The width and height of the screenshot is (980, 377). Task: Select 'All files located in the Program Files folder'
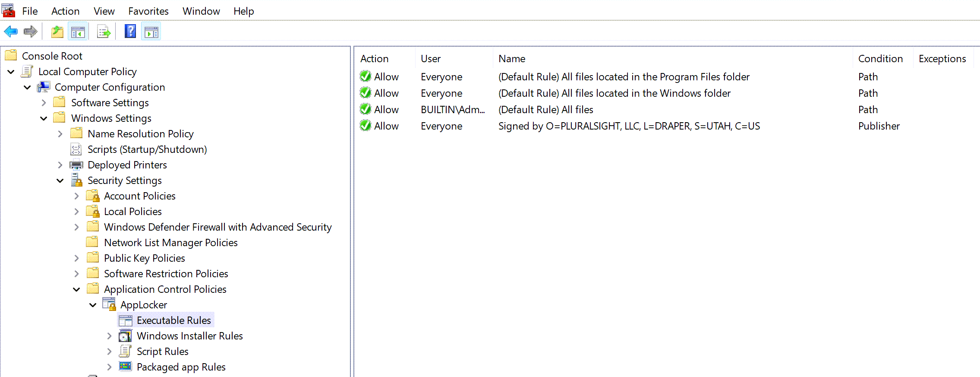tap(624, 77)
